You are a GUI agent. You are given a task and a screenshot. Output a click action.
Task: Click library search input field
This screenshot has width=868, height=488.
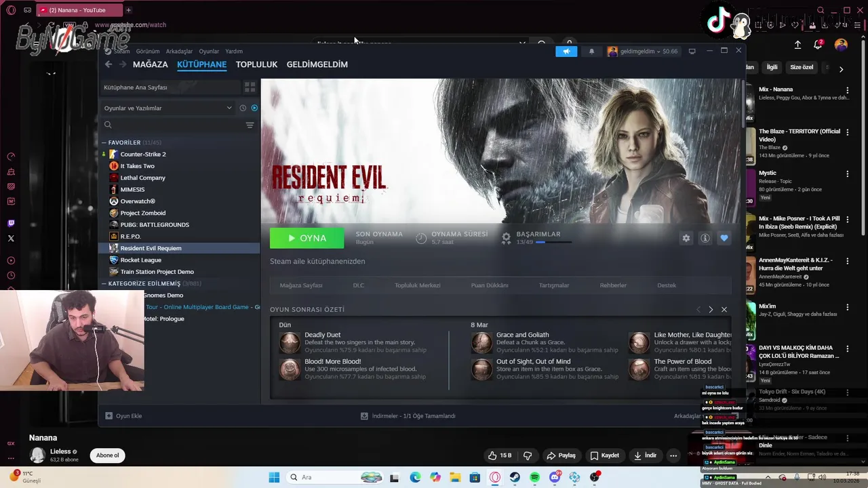174,125
